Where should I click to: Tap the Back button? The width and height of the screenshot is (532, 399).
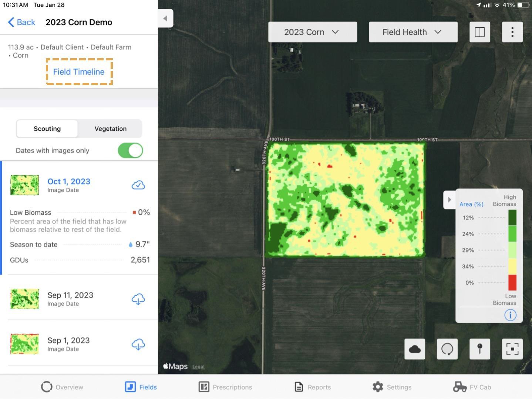(x=21, y=22)
